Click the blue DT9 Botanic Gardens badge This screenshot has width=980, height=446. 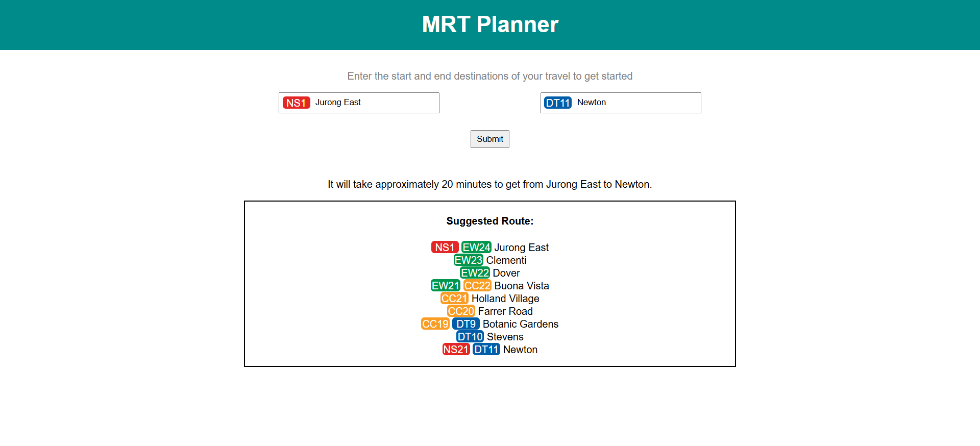pos(465,324)
